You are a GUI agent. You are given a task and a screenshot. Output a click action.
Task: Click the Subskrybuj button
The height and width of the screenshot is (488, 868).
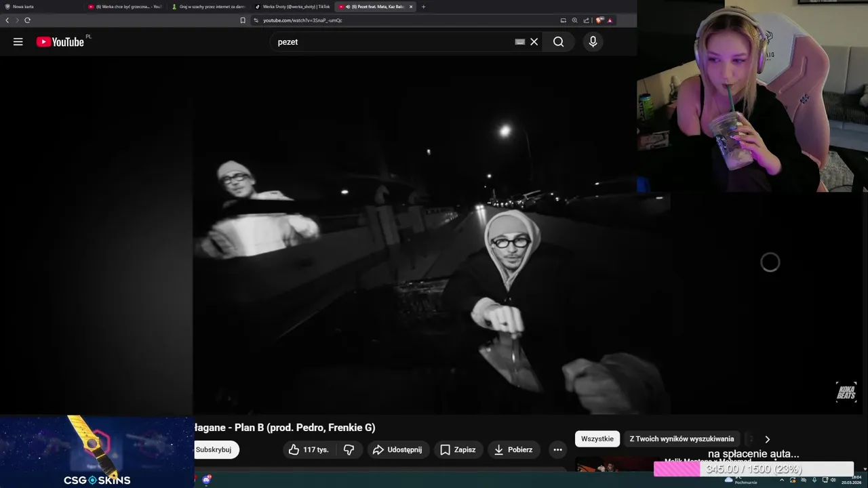(216, 449)
